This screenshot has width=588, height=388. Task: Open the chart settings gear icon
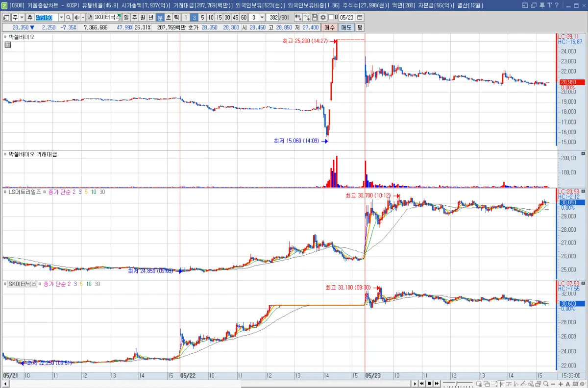click(323, 17)
